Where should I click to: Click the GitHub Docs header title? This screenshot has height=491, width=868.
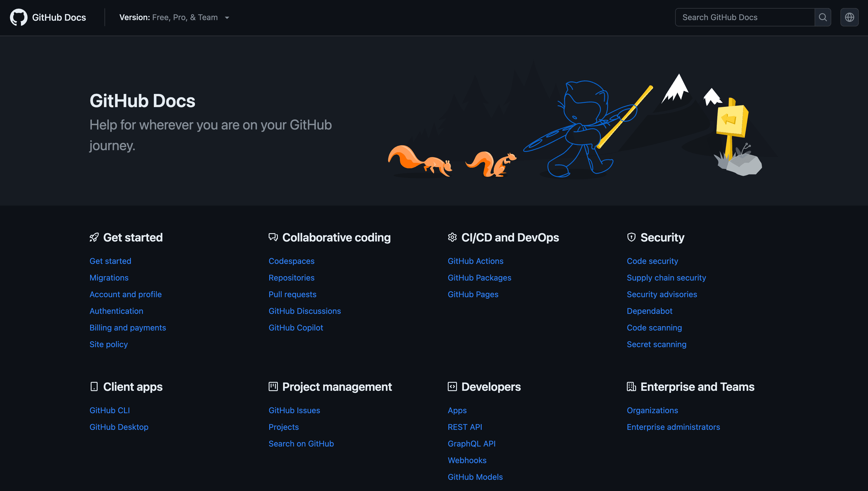click(x=59, y=17)
